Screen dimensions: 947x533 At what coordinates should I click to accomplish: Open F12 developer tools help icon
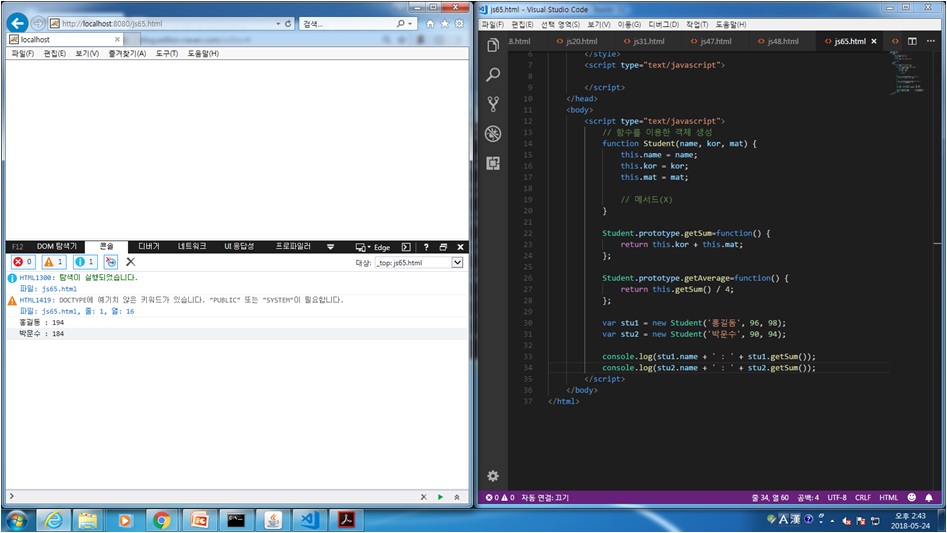[426, 247]
